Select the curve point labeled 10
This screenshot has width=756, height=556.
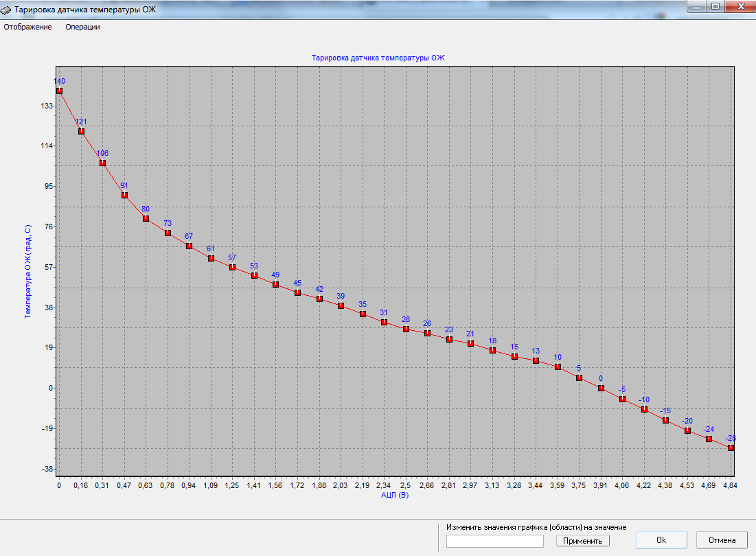(x=558, y=367)
